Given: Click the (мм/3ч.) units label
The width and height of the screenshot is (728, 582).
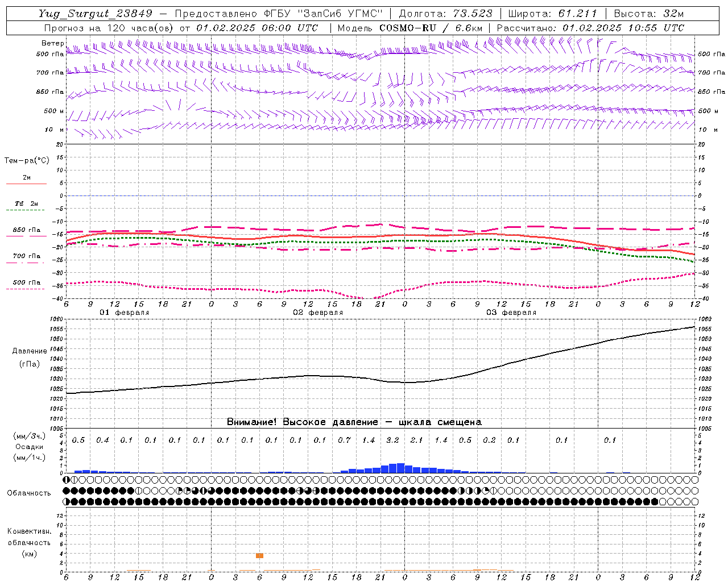Looking at the screenshot, I should [30, 436].
